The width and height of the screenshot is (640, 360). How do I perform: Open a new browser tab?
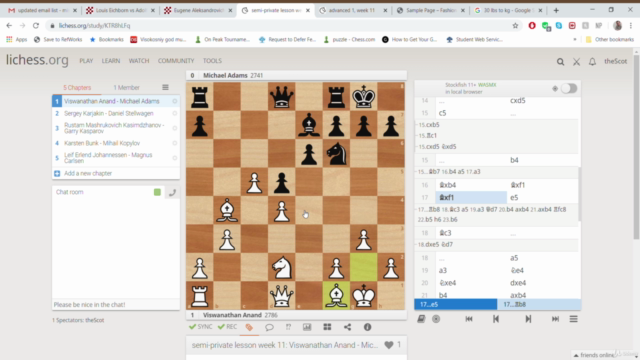click(x=556, y=10)
